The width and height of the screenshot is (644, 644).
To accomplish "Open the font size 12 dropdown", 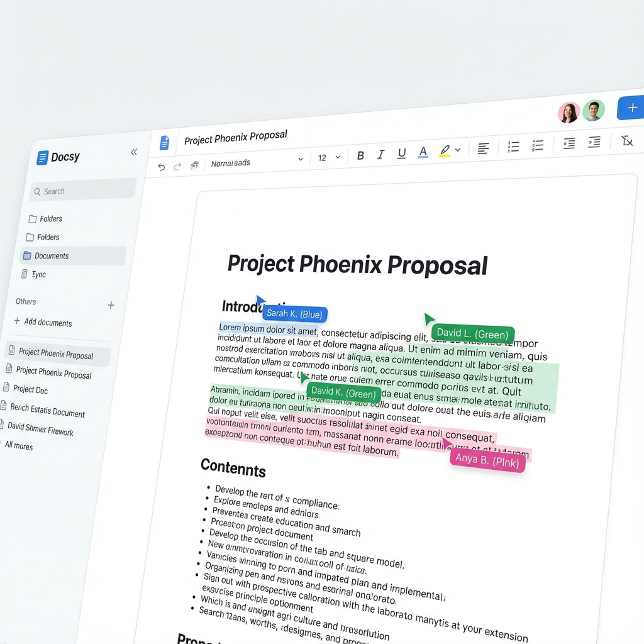I will [328, 157].
